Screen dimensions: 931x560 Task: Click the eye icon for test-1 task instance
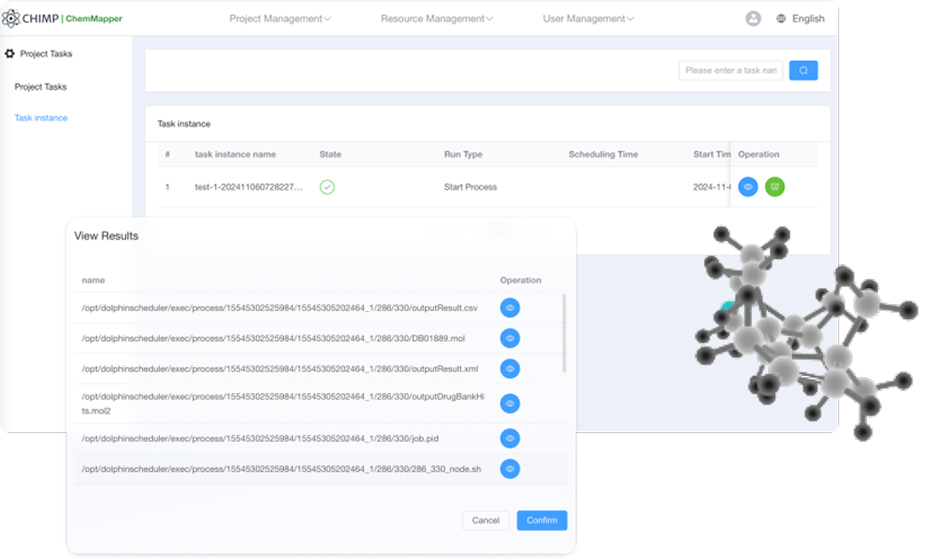coord(748,187)
